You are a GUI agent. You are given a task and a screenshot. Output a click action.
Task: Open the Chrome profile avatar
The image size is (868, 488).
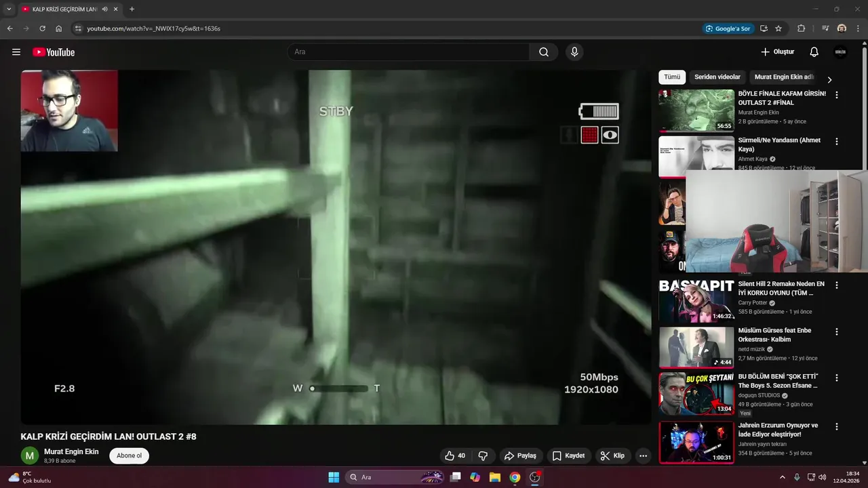click(x=842, y=28)
